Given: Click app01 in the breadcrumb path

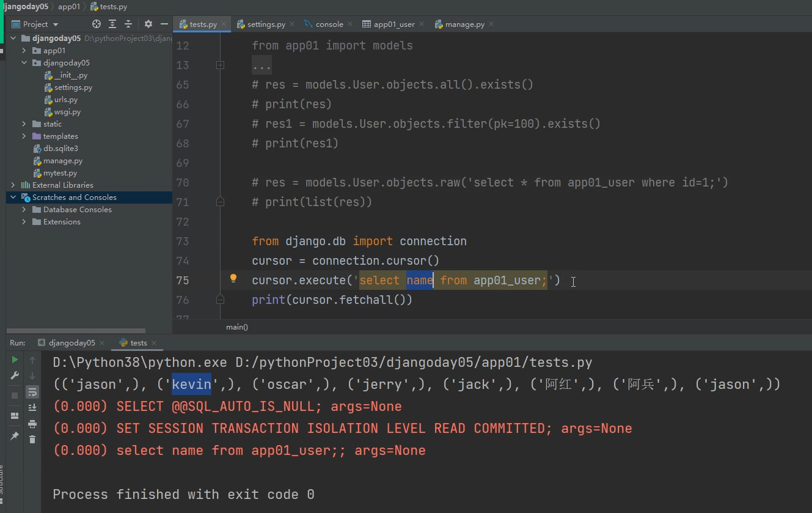Looking at the screenshot, I should (x=69, y=6).
